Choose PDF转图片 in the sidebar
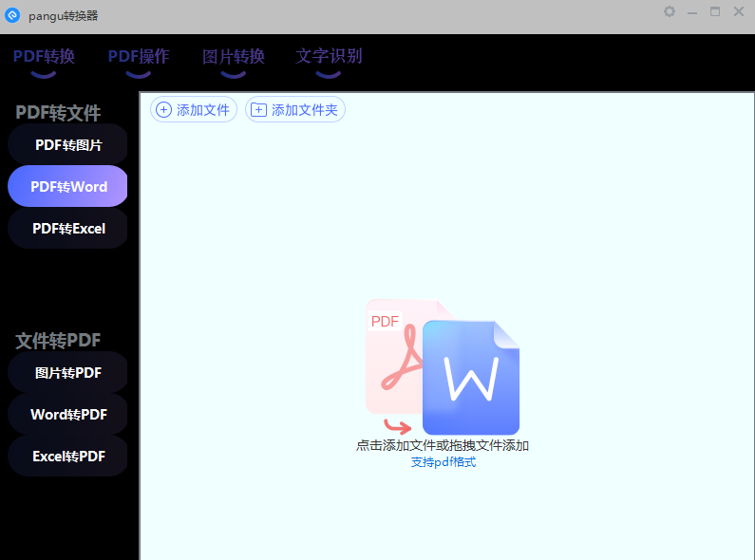Image resolution: width=755 pixels, height=560 pixels. pos(67,145)
